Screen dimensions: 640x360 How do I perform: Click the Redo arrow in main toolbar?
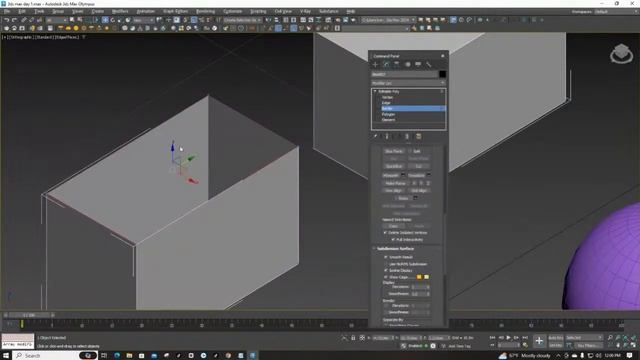(14, 20)
